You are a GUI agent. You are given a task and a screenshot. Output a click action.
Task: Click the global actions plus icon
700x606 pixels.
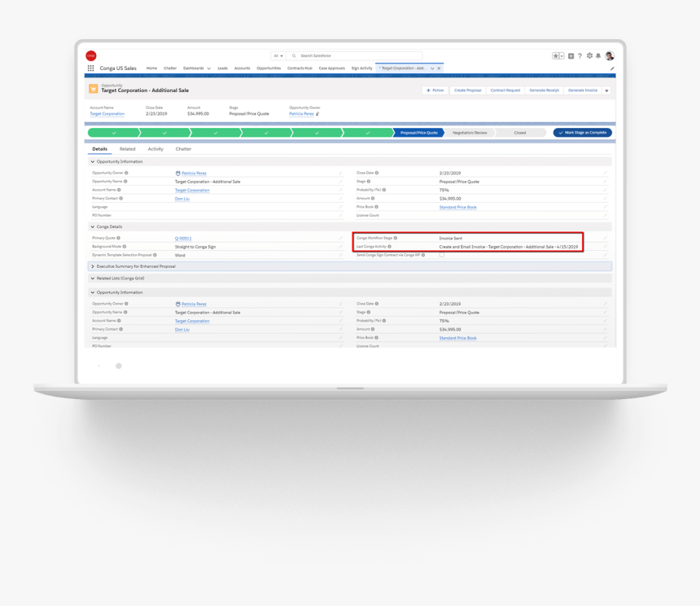coord(571,56)
